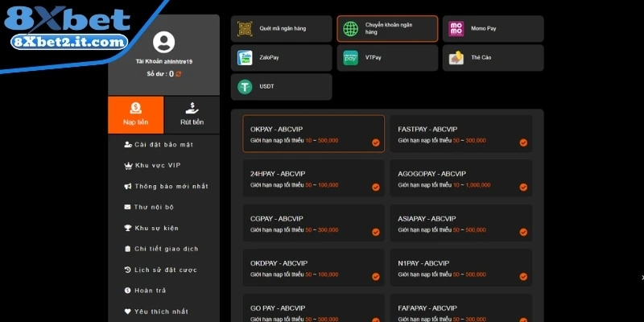Open Khu vực VIP menu item
The image size is (644, 322).
[x=164, y=166]
